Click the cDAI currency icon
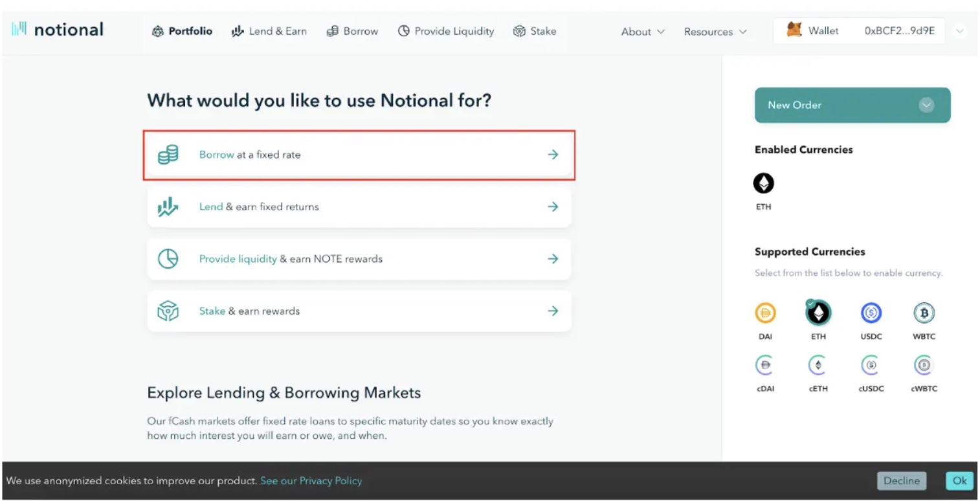The image size is (980, 501). click(765, 366)
